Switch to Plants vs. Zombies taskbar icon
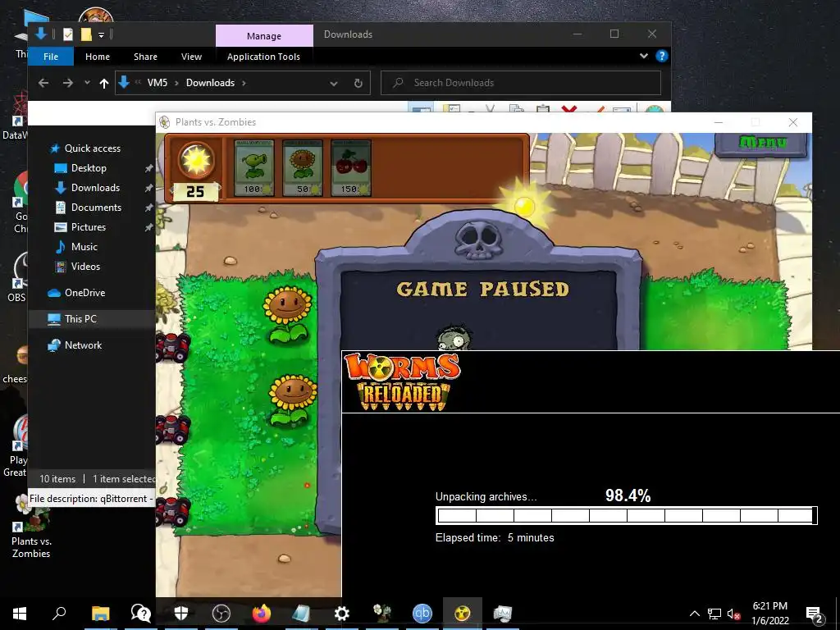840x630 pixels. [382, 614]
